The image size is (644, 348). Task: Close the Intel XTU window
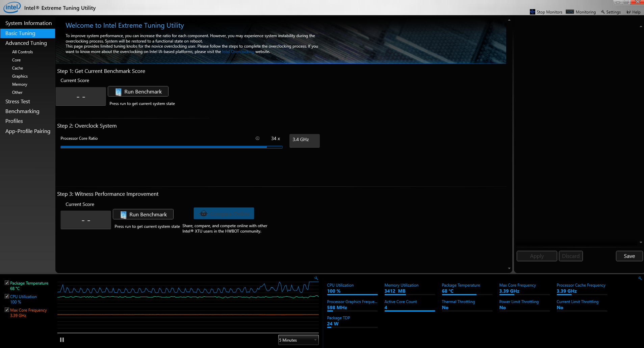tap(637, 2)
